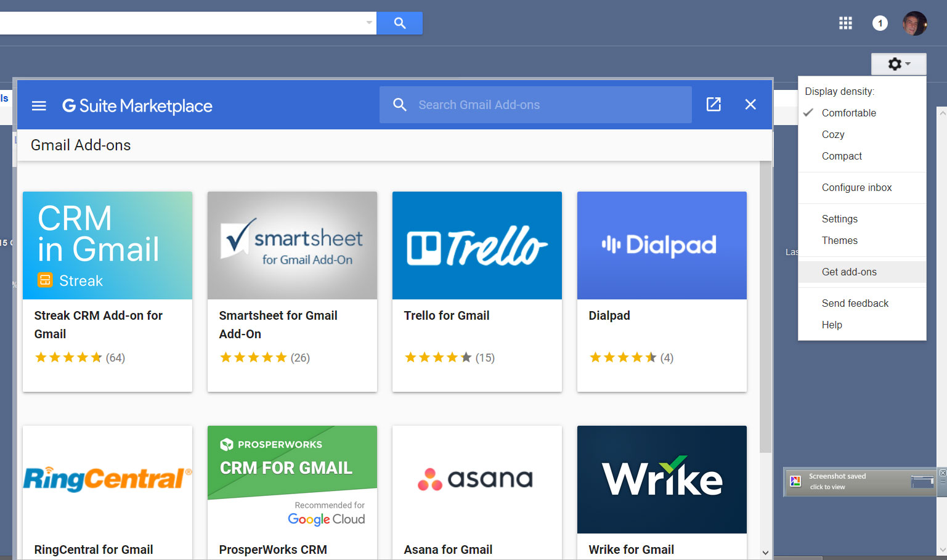Choose Configure inbox from the menu
The width and height of the screenshot is (947, 560).
click(862, 187)
